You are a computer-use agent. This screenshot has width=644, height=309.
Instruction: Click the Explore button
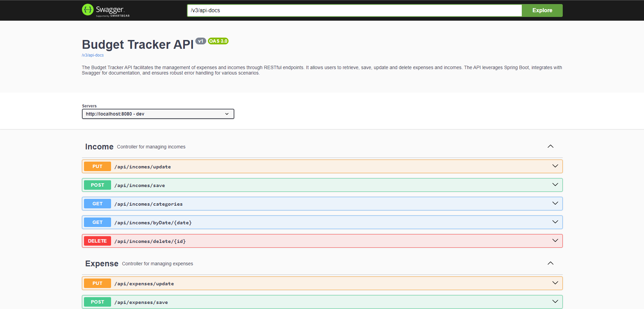(x=542, y=10)
